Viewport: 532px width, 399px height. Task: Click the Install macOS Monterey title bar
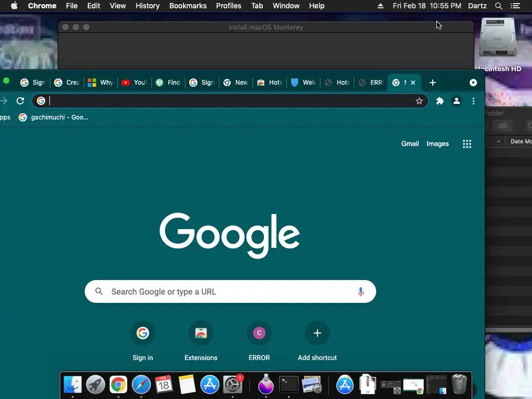pyautogui.click(x=265, y=27)
